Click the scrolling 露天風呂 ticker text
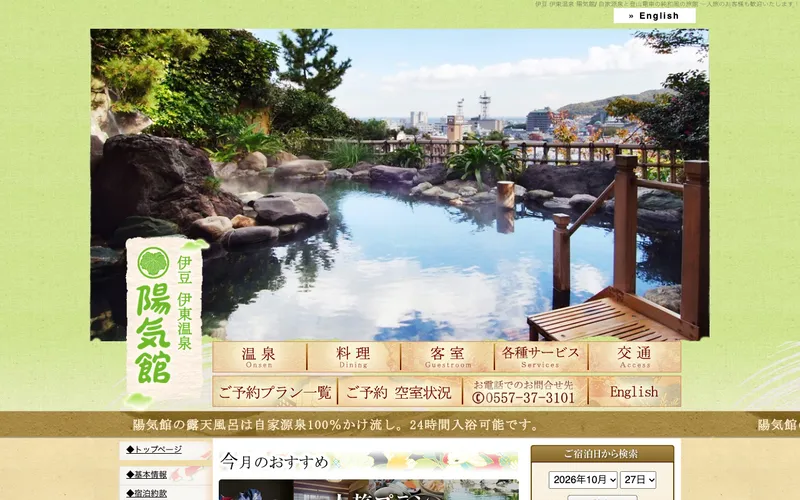 (336, 424)
